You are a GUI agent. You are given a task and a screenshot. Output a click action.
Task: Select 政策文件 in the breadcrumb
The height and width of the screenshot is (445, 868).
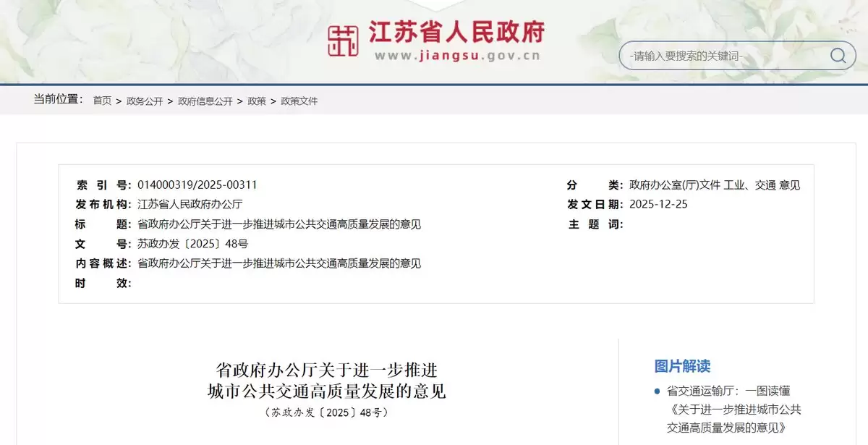click(x=299, y=101)
